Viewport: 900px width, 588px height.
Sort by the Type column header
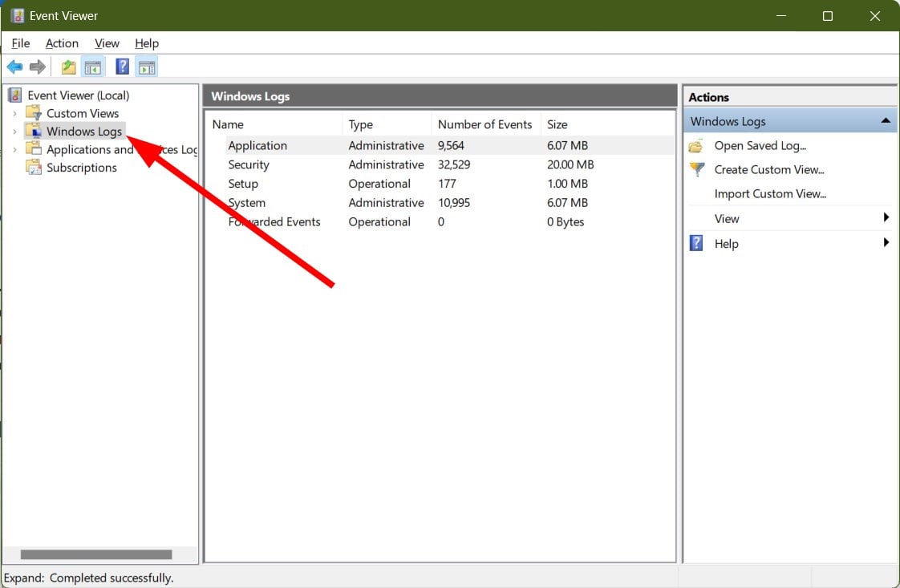click(387, 124)
